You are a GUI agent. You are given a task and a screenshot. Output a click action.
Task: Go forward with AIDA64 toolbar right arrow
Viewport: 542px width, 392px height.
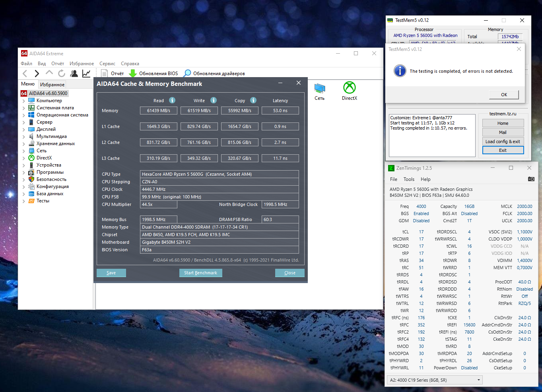37,73
